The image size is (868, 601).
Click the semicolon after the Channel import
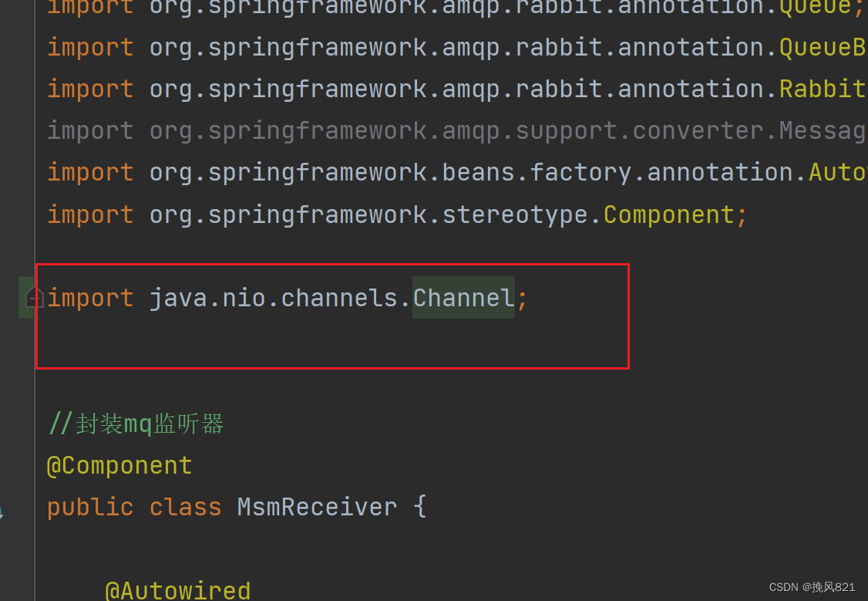(x=523, y=298)
